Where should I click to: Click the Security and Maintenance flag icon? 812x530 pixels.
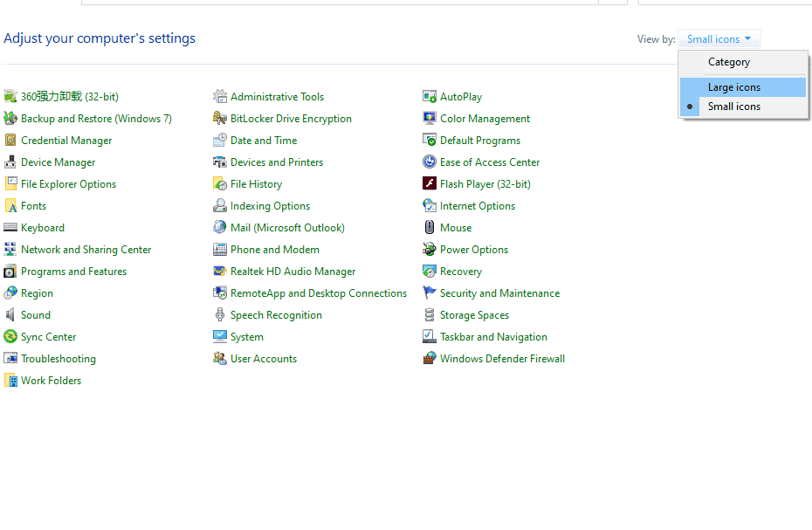[x=430, y=293]
